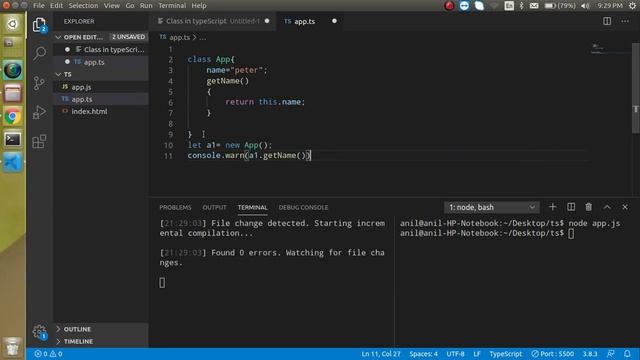The width and height of the screenshot is (640, 360).
Task: Open the battery indicator in the tray
Action: [x=560, y=6]
